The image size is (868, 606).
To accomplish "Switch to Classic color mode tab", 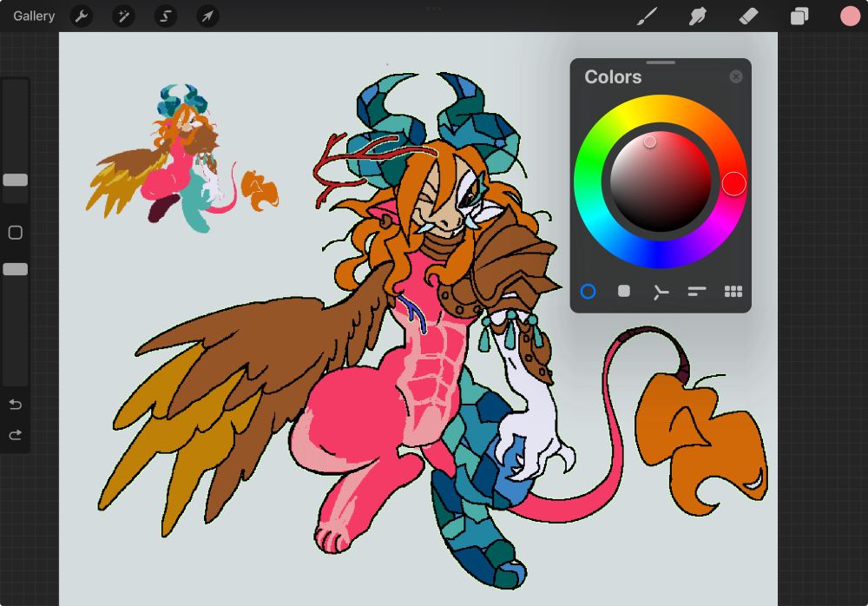I will [624, 291].
